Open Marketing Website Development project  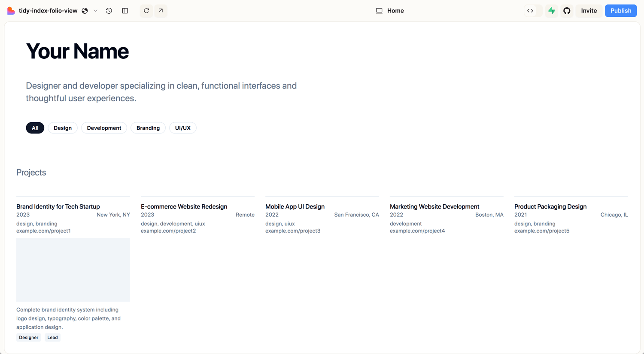pyautogui.click(x=434, y=206)
